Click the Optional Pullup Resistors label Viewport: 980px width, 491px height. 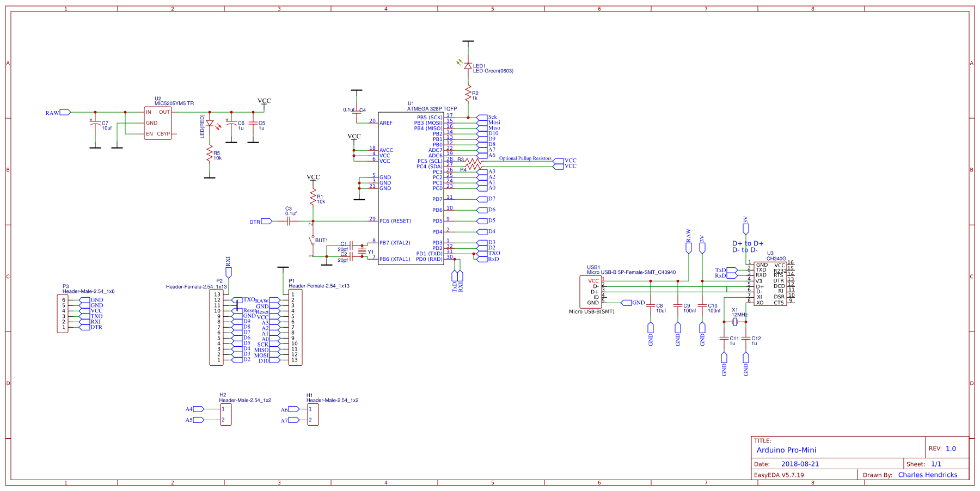[x=525, y=158]
